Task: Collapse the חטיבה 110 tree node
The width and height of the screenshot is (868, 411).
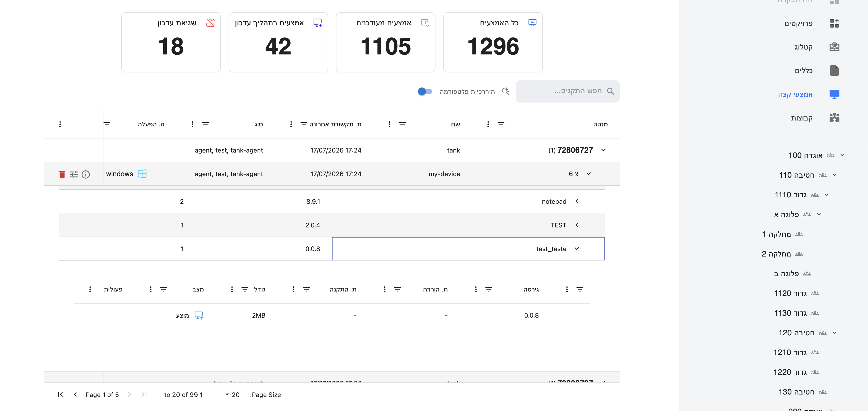Action: click(x=834, y=175)
